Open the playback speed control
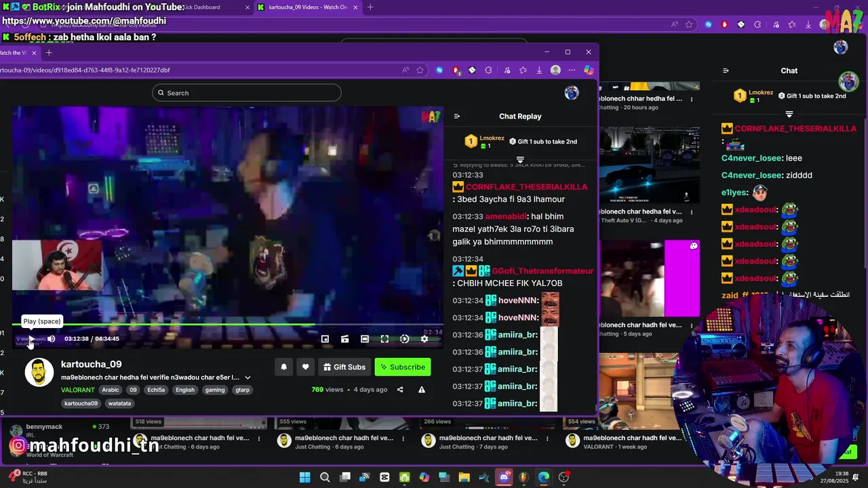Viewport: 868px width, 488px height. pyautogui.click(x=404, y=339)
